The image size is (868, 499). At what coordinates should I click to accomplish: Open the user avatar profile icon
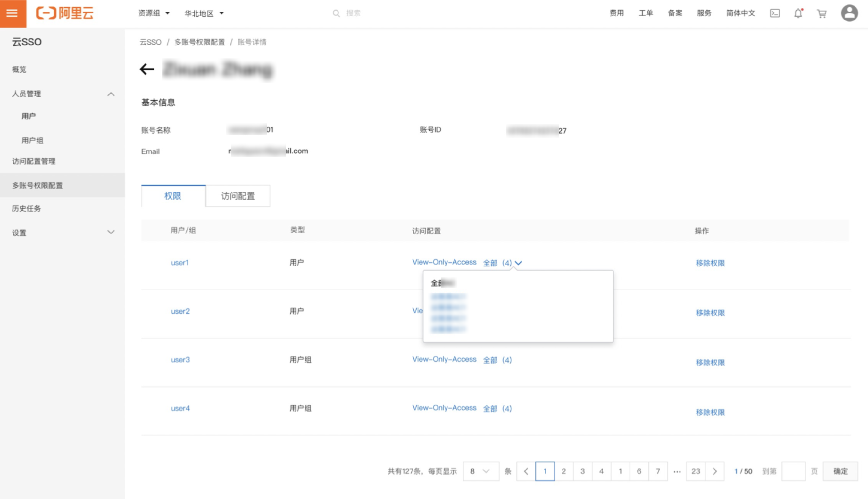click(849, 13)
